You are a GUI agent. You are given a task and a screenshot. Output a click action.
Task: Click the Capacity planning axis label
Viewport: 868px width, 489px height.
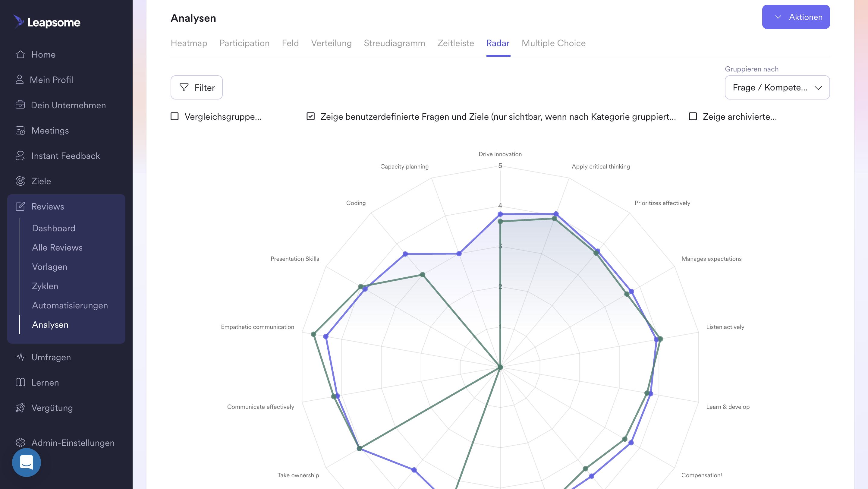[404, 166]
